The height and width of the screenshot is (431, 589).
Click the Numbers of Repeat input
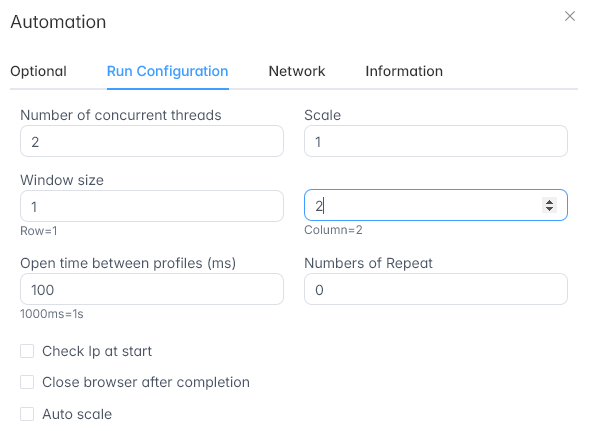pyautogui.click(x=436, y=289)
